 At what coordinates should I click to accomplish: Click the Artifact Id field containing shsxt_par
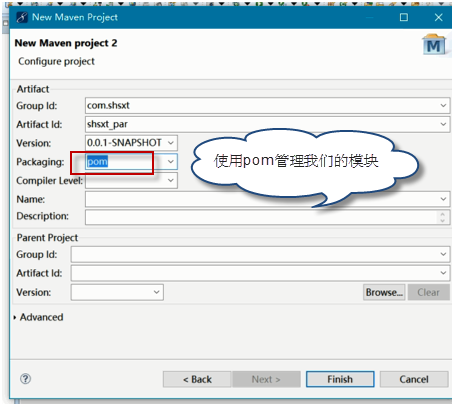point(267,124)
